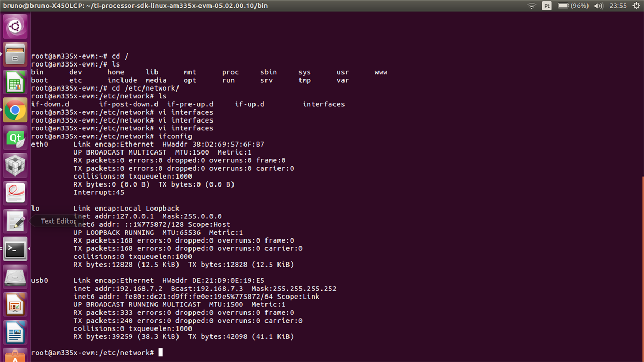Click 'if-up.d' in the listing
The width and height of the screenshot is (644, 362).
click(249, 104)
